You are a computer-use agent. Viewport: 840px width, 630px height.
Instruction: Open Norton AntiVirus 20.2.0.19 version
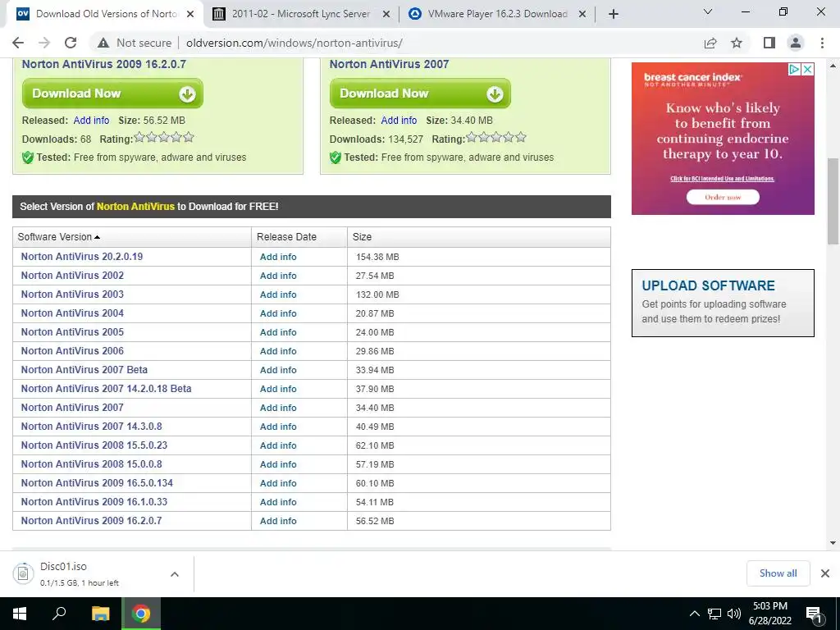pos(82,257)
